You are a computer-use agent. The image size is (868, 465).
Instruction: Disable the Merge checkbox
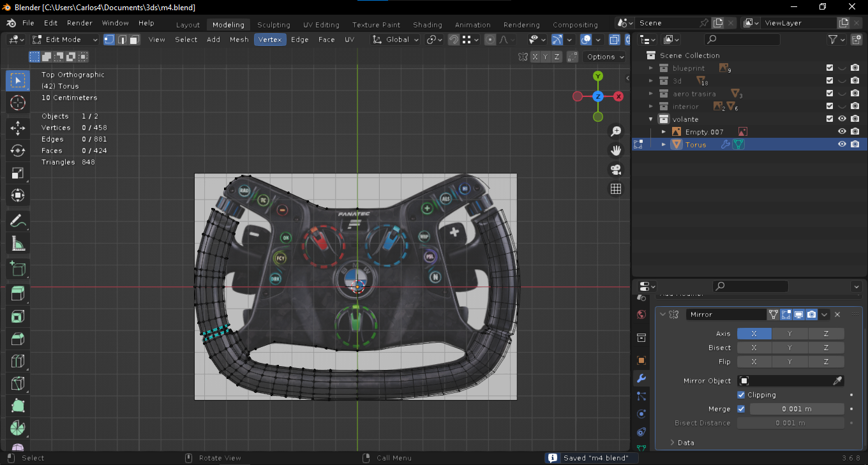click(x=741, y=409)
